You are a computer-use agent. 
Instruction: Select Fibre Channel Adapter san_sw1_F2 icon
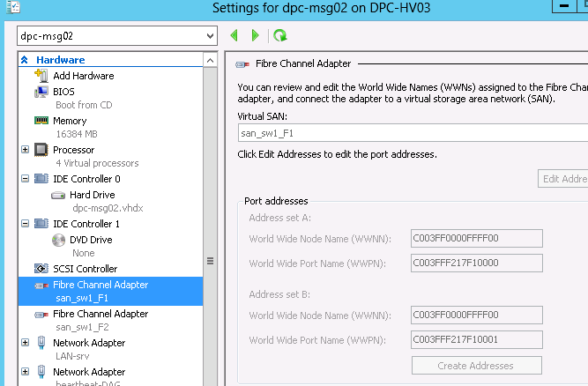pos(41,315)
